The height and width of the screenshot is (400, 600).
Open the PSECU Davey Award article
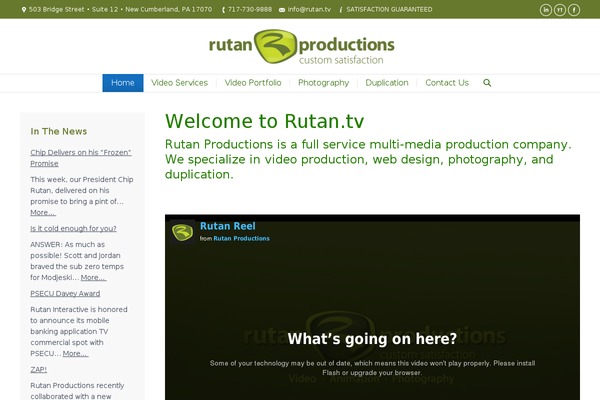65,294
